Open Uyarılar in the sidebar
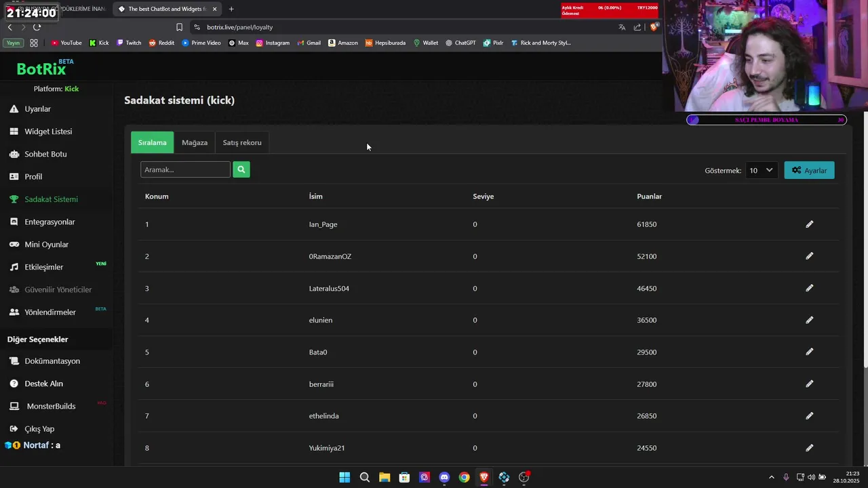The image size is (868, 488). click(x=37, y=109)
